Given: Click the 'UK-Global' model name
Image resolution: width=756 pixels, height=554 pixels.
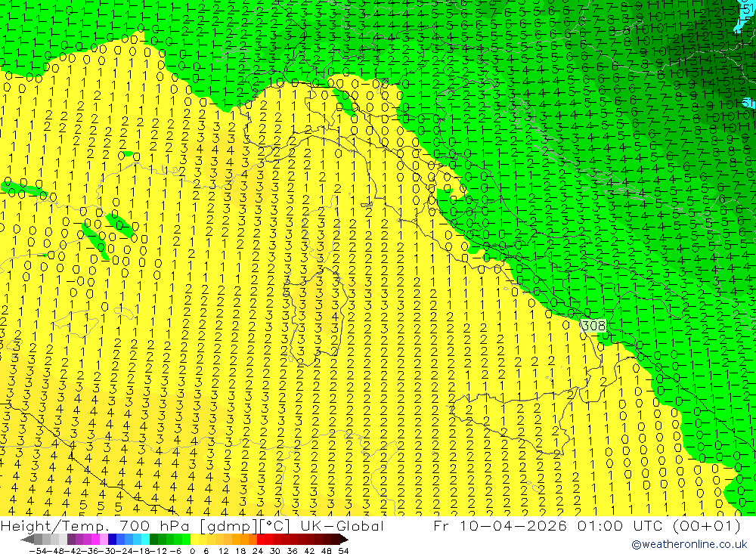Looking at the screenshot, I should tap(342, 525).
